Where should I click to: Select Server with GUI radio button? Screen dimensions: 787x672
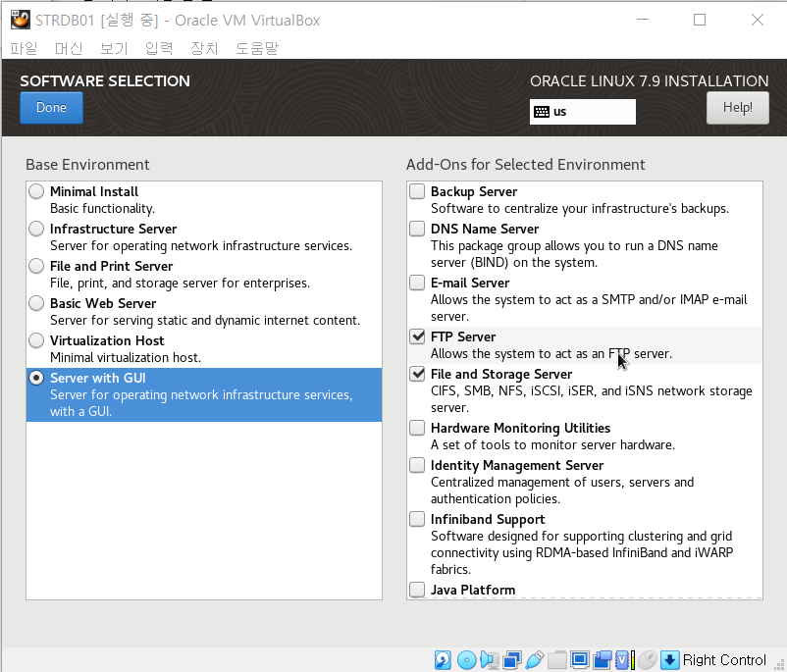[x=36, y=378]
